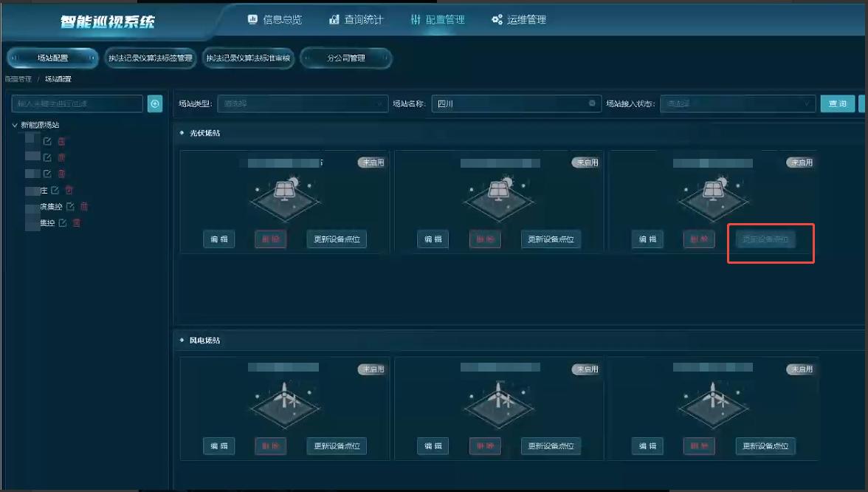This screenshot has width=868, height=492.
Task: Click the tree keyword filter input field
Action: (78, 104)
